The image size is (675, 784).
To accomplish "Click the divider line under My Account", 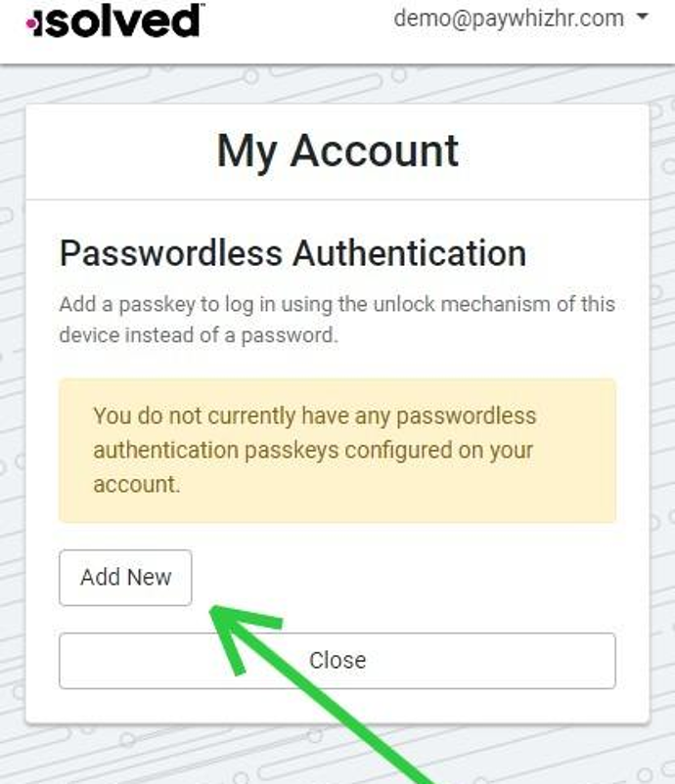I will (337, 199).
